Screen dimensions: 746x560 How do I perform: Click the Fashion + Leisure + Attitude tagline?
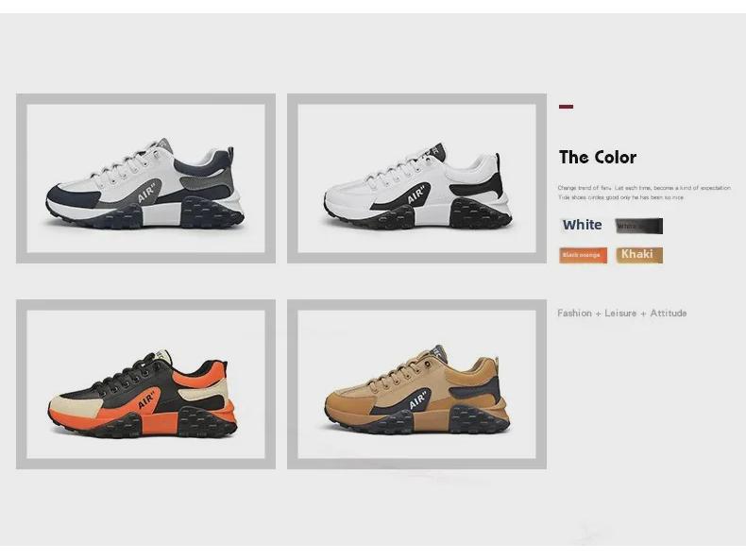pos(622,314)
